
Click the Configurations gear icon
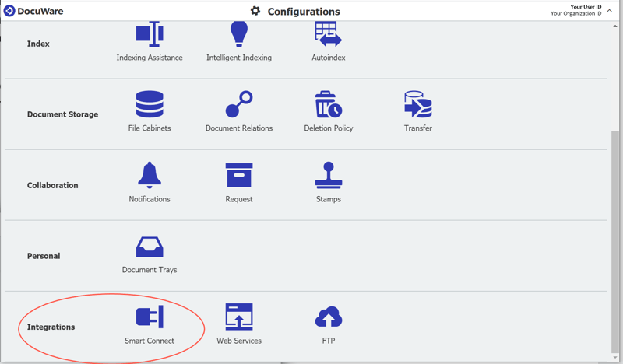click(255, 11)
